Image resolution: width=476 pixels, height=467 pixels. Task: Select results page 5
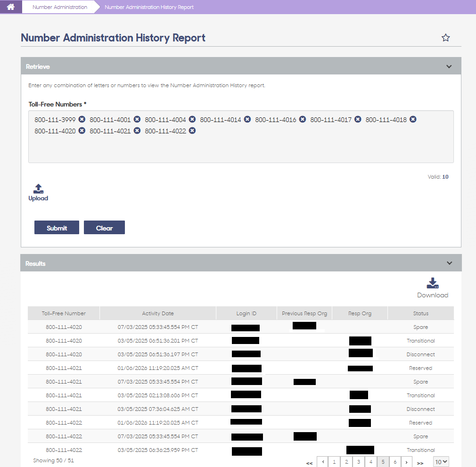point(383,462)
